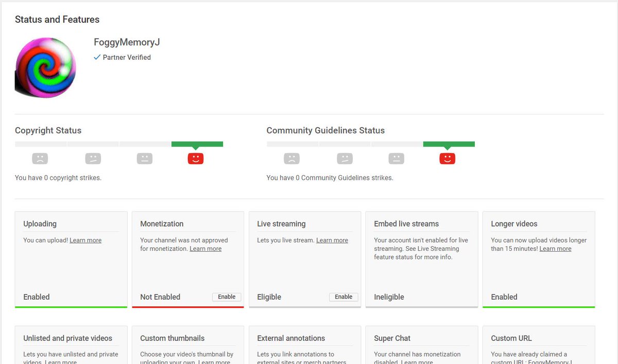This screenshot has height=364, width=618.
Task: Click the Partner Verified checkmark icon
Action: [x=97, y=57]
